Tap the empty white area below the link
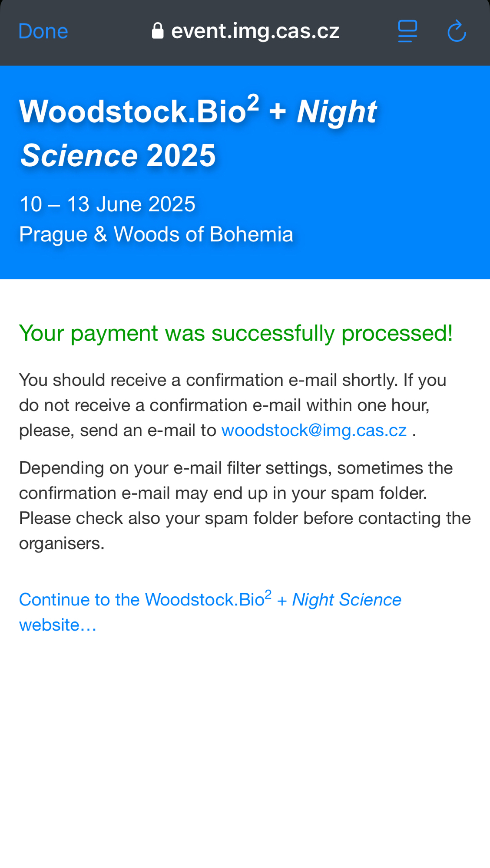 click(x=245, y=746)
